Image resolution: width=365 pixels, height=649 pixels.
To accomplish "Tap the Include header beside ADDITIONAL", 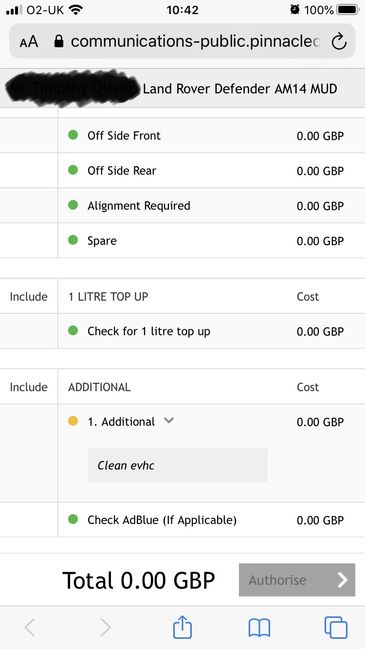I will [29, 387].
